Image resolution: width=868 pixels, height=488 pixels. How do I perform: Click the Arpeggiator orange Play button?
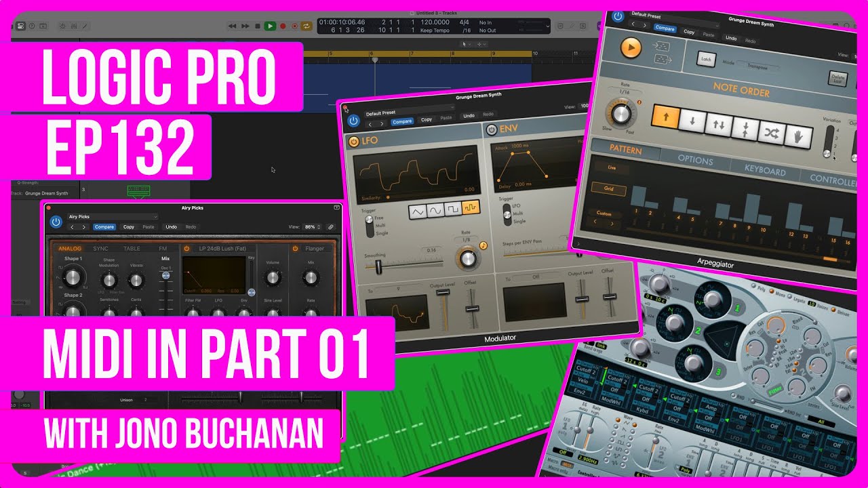click(631, 47)
